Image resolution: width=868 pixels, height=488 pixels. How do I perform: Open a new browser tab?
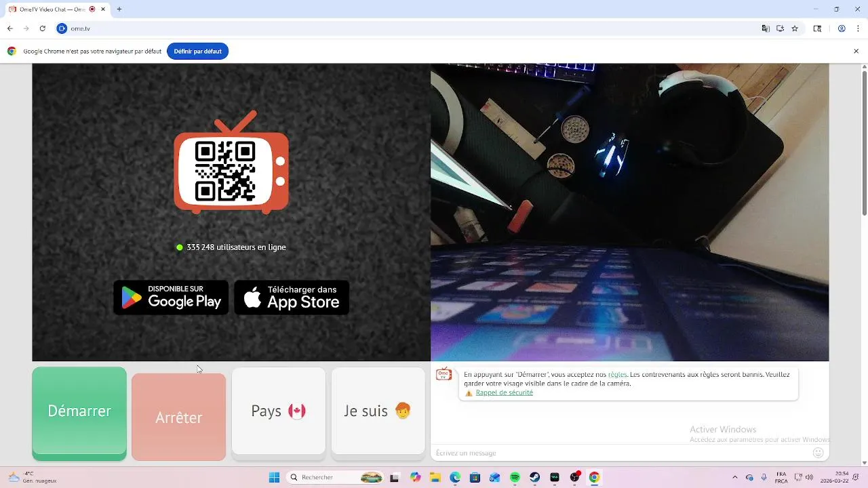coord(119,9)
